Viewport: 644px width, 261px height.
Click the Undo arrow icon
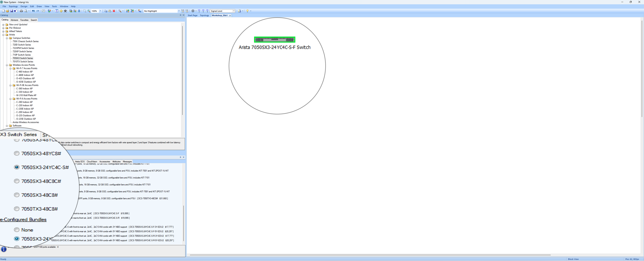[x=33, y=11]
